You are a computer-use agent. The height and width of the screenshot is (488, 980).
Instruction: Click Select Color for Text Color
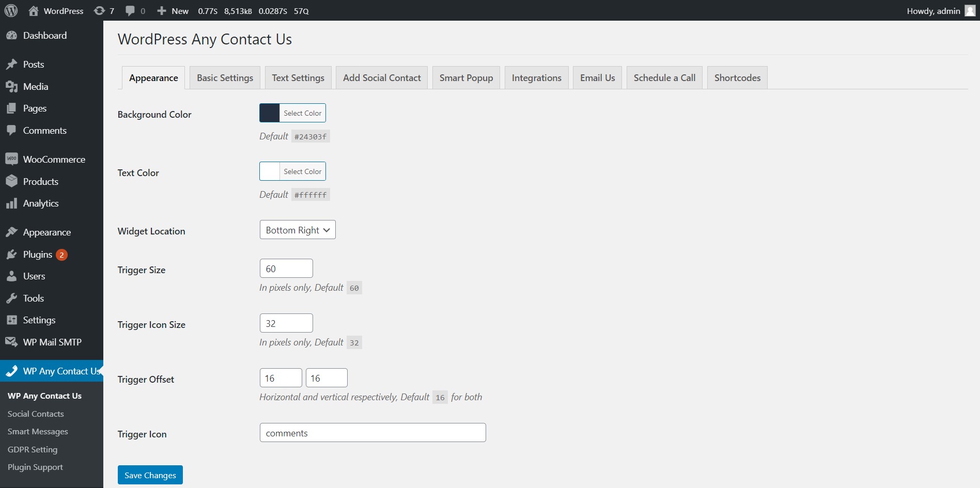[302, 171]
